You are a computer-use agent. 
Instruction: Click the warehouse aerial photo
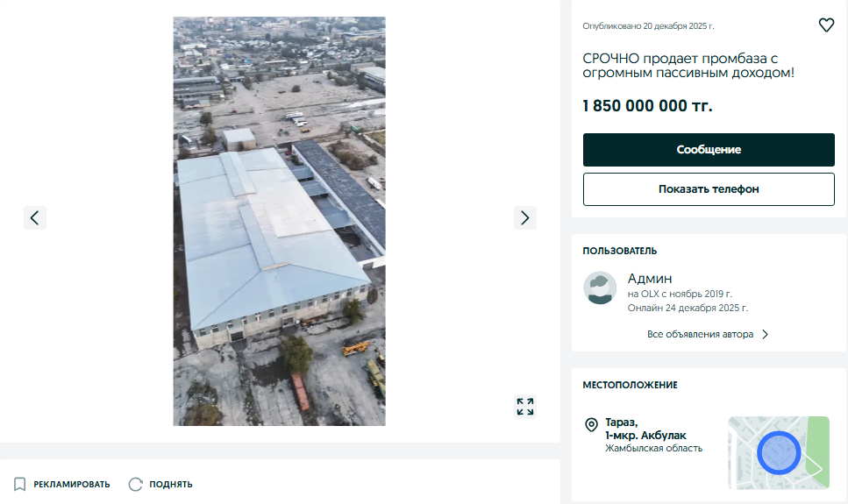279,221
